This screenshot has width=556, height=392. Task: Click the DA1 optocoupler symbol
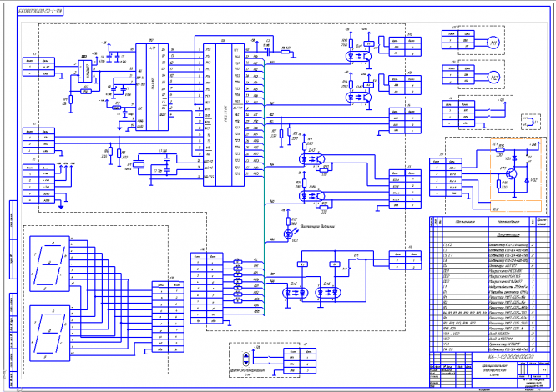click(358, 56)
